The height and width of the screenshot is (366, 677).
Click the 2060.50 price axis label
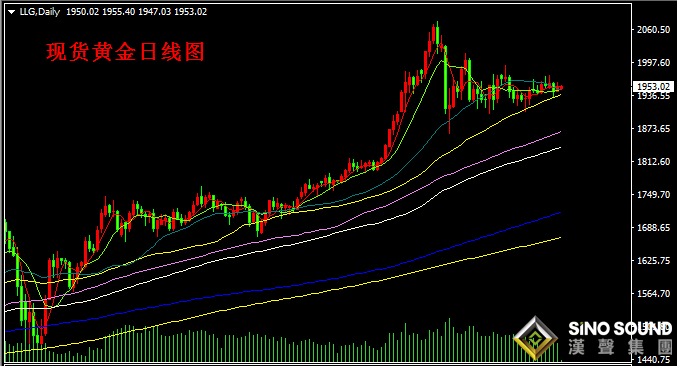click(653, 29)
